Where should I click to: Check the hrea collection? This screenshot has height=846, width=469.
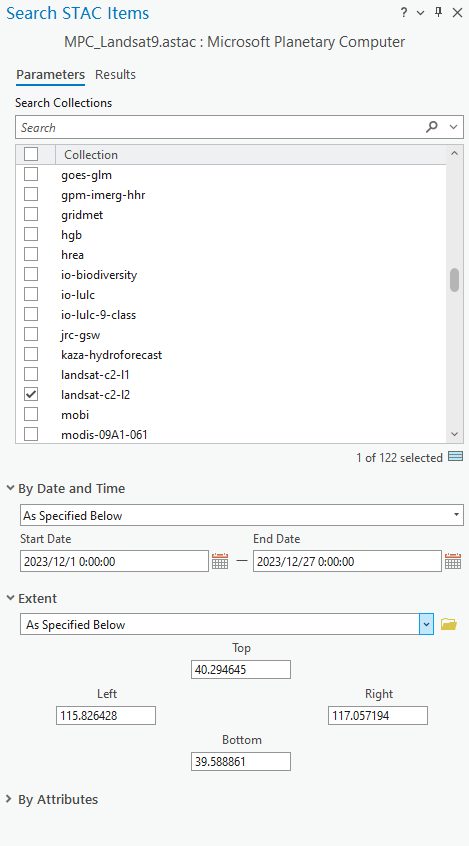tap(31, 254)
